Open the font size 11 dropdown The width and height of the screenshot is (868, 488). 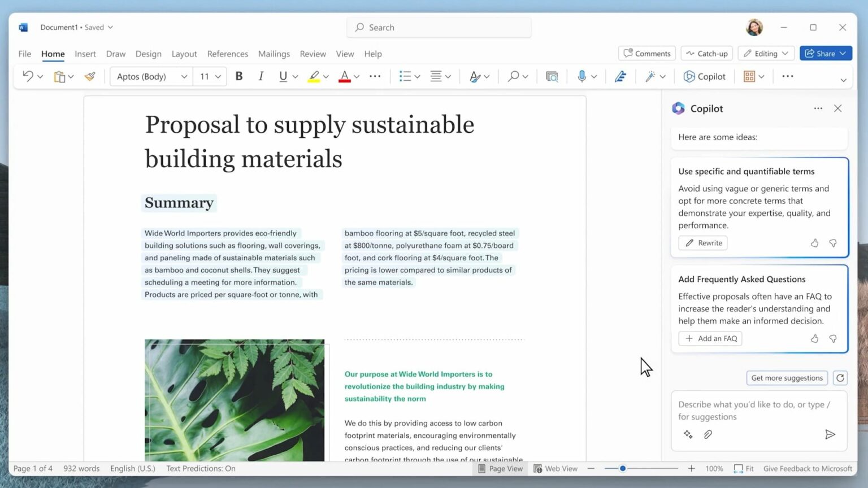click(218, 77)
